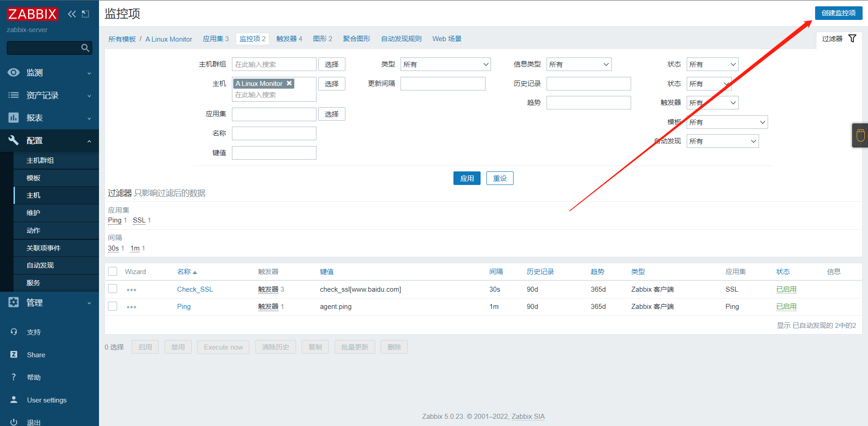Click into the 更新间隔 field
This screenshot has height=426, width=868.
click(x=443, y=84)
